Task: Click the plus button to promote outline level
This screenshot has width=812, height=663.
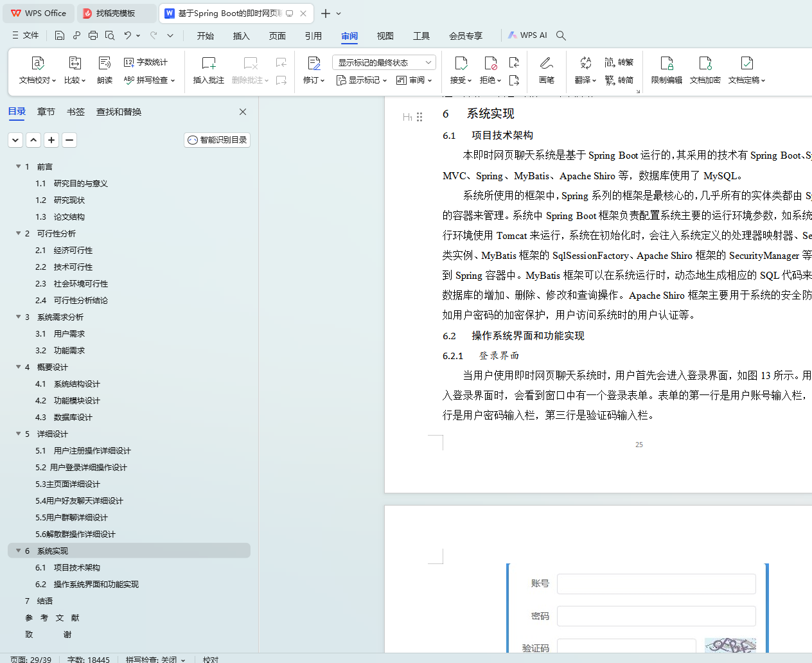Action: click(x=52, y=140)
